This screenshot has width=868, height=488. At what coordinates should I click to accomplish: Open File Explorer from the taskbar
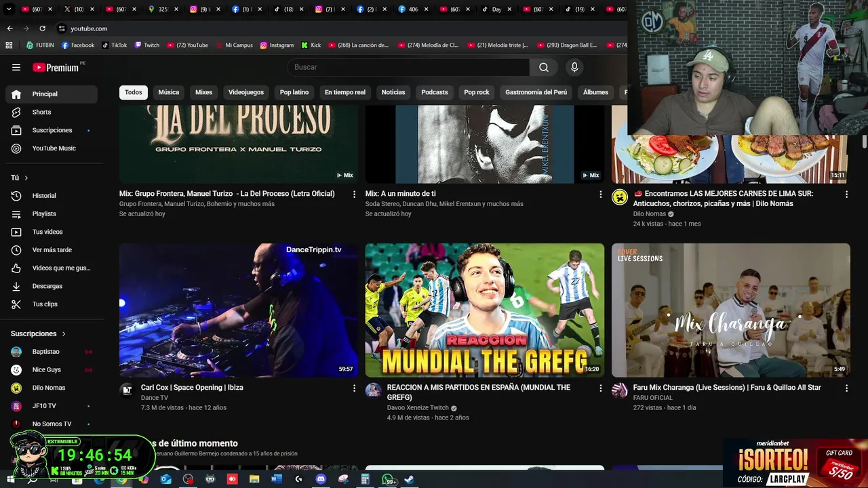pyautogui.click(x=254, y=479)
